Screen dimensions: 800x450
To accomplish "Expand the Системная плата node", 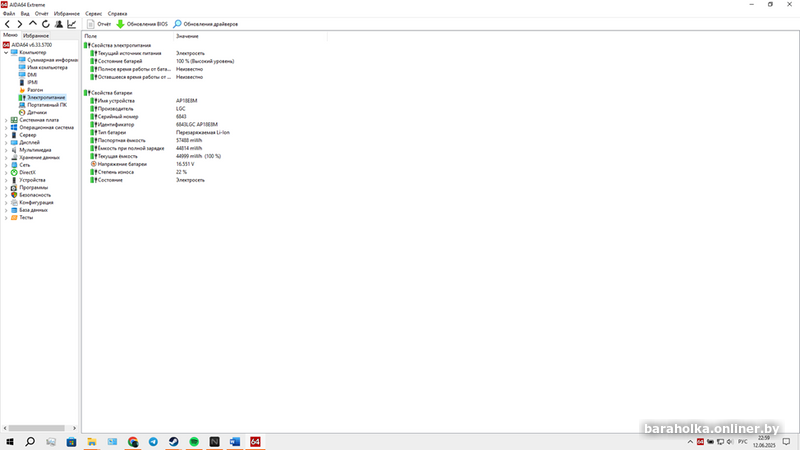I will (x=6, y=120).
